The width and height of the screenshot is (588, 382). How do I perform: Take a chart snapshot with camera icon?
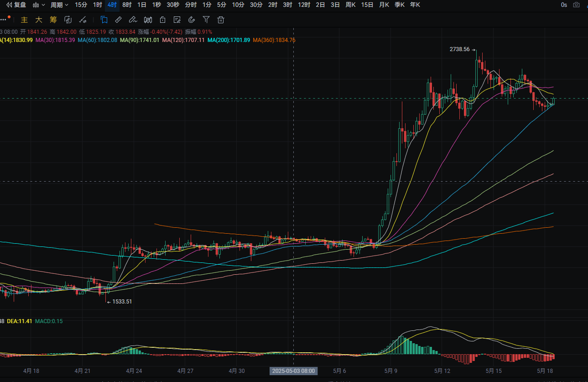coord(577,5)
